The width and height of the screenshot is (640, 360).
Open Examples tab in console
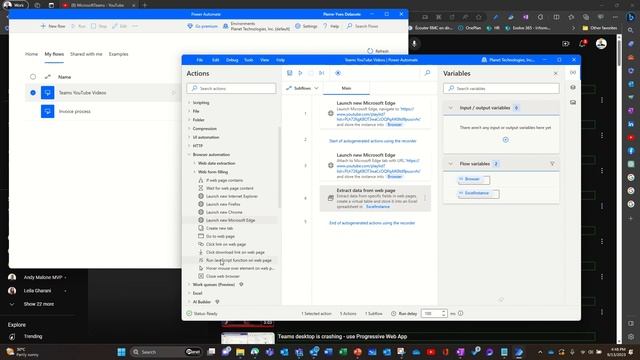pyautogui.click(x=118, y=54)
